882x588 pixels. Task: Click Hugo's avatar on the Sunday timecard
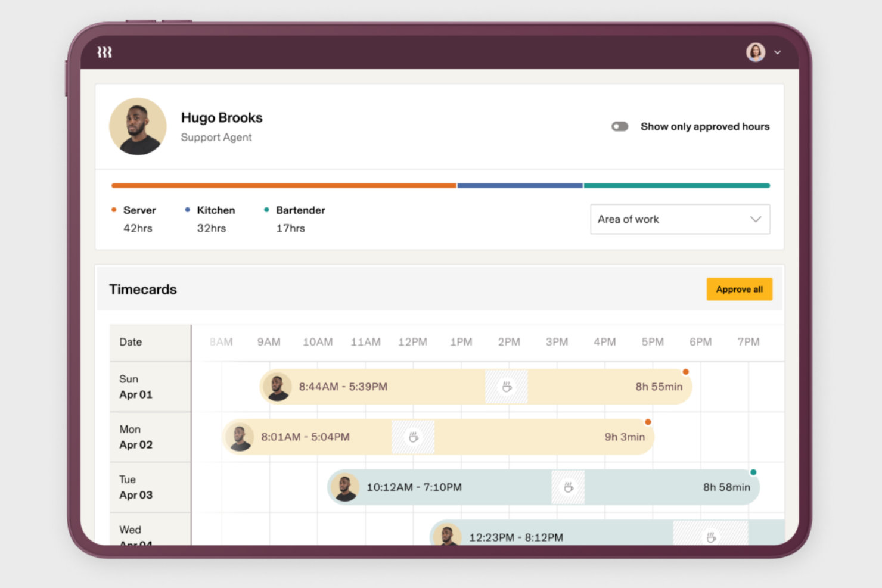[x=277, y=386]
